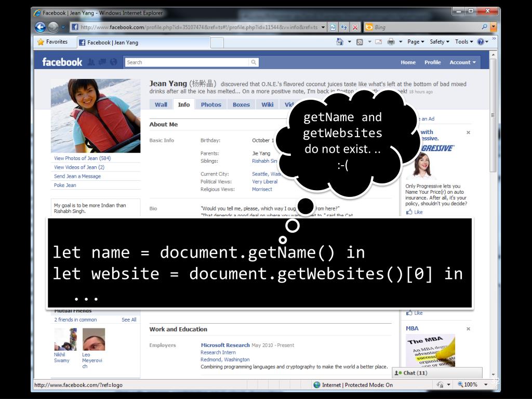Screen dimensions: 532x399
Task: Open the Tools menu
Action: point(464,42)
